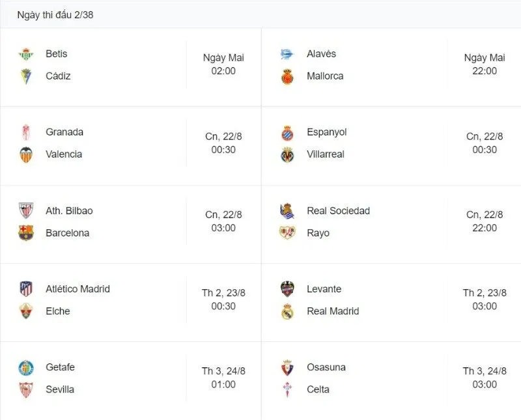Click the Osasuna–Celta date Th 3, 24/8

[x=485, y=371]
